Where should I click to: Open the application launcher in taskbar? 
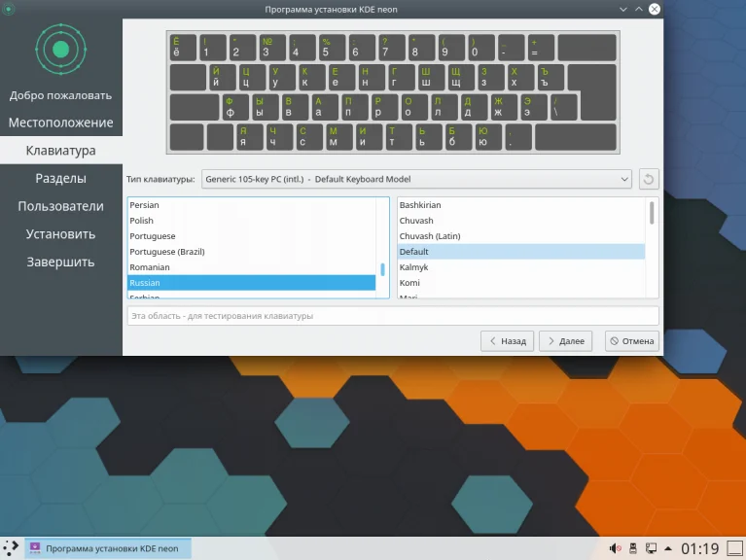pos(11,548)
